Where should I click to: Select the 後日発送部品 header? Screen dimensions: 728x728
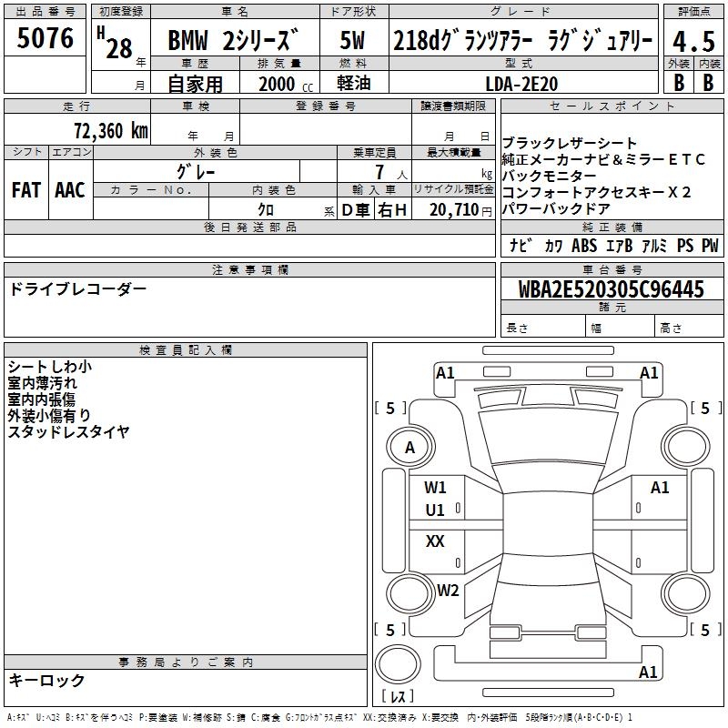[x=249, y=227]
